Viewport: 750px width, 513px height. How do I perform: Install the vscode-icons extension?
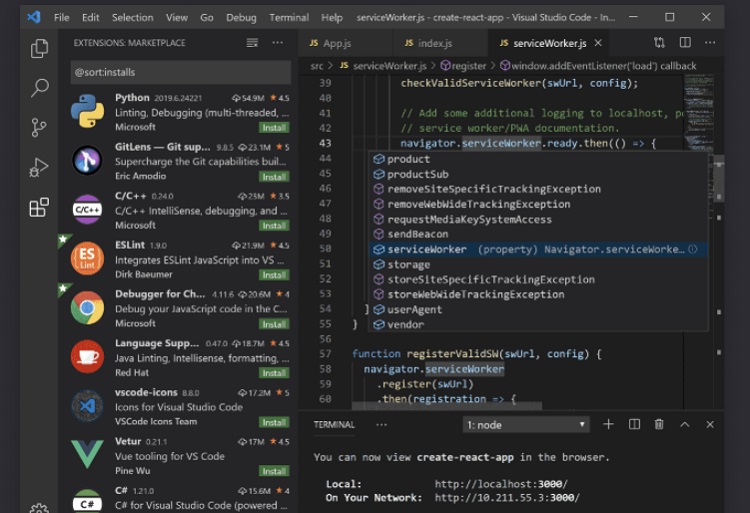[x=274, y=422]
